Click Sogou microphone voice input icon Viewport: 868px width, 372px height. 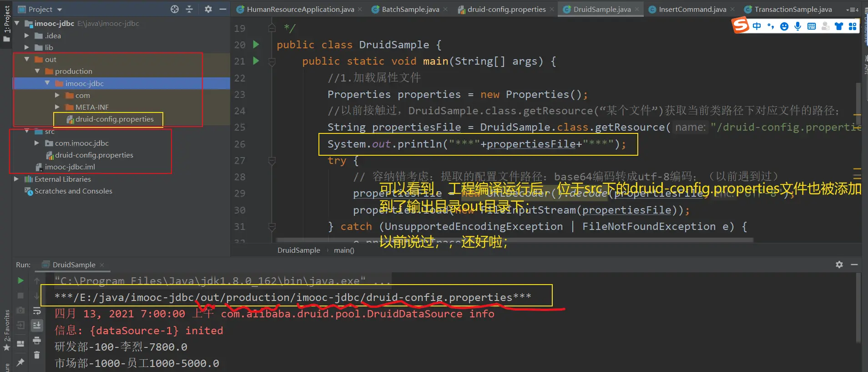point(797,26)
